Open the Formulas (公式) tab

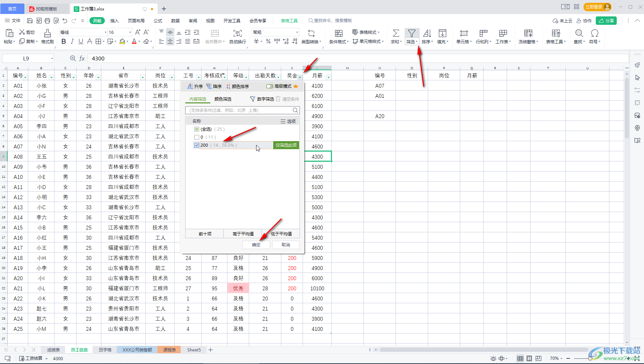pyautogui.click(x=158, y=21)
